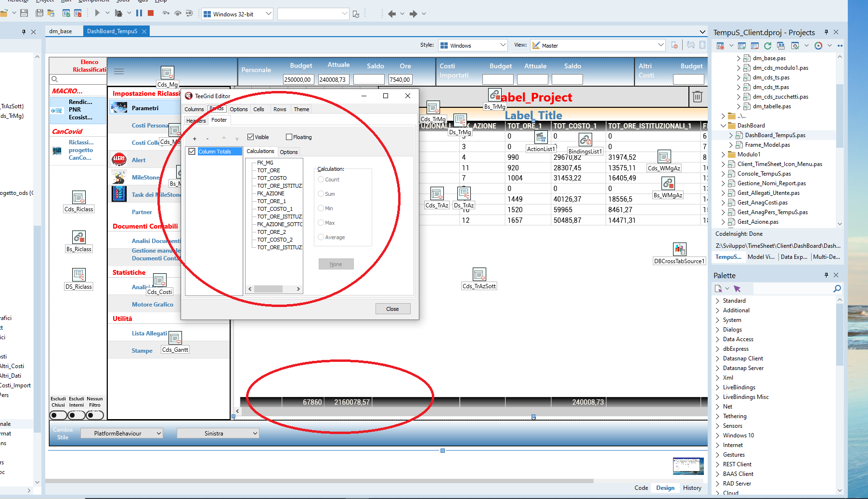Toggle the Visible checkbox in TeeGrid Editor
868x499 pixels.
250,137
